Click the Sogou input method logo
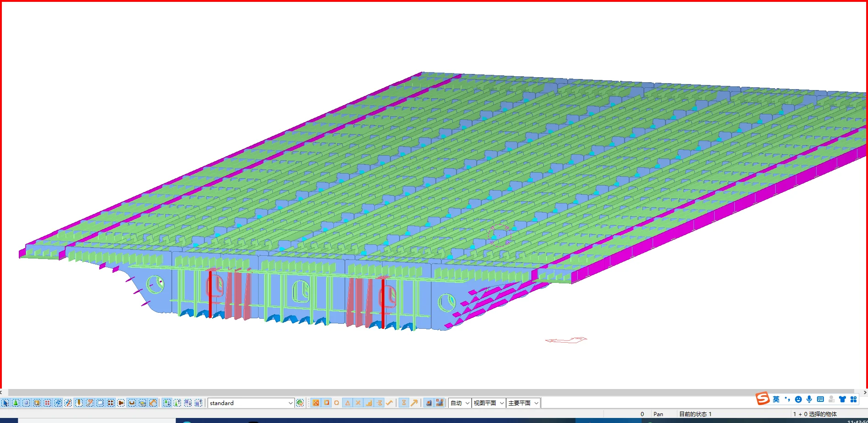868x423 pixels. click(762, 399)
